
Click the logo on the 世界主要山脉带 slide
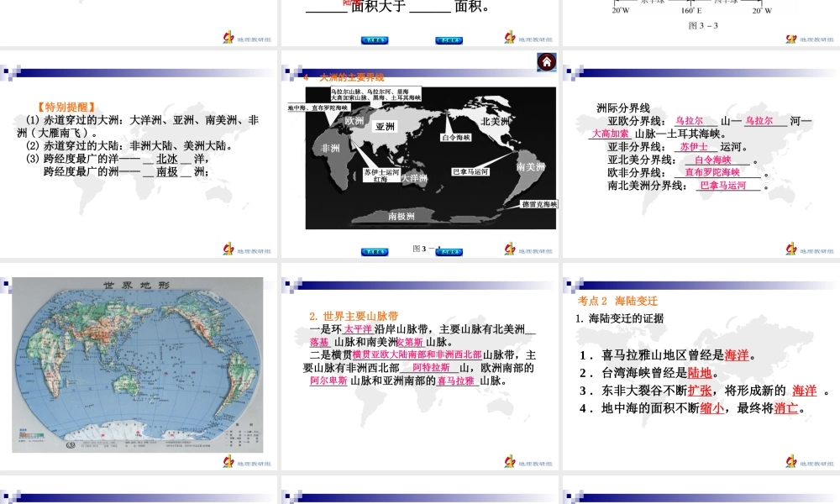[528, 461]
